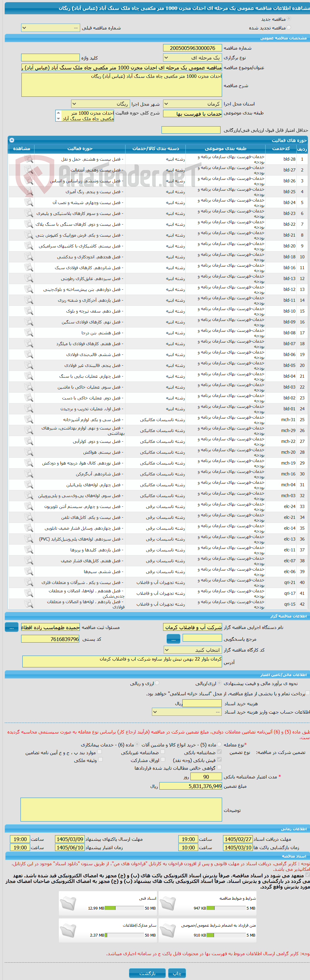Open view icon for row bld-23
This screenshot has width=310, height=980.
(29, 213)
